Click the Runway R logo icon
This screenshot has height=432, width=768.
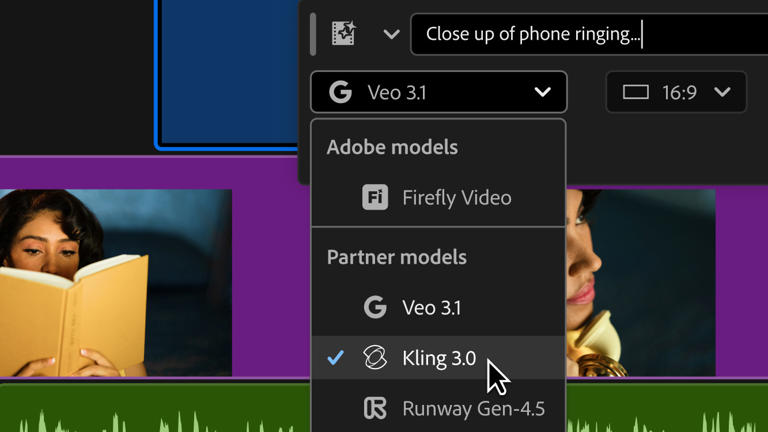pos(375,408)
